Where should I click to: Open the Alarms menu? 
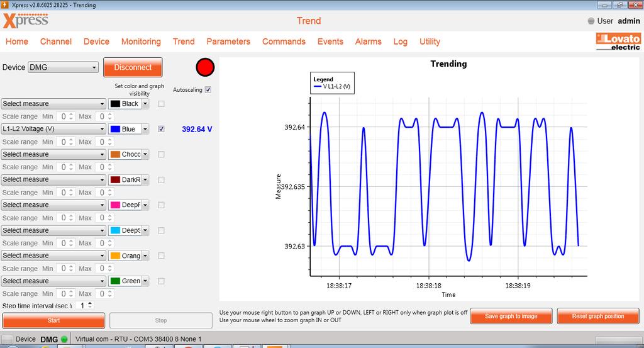click(x=369, y=42)
